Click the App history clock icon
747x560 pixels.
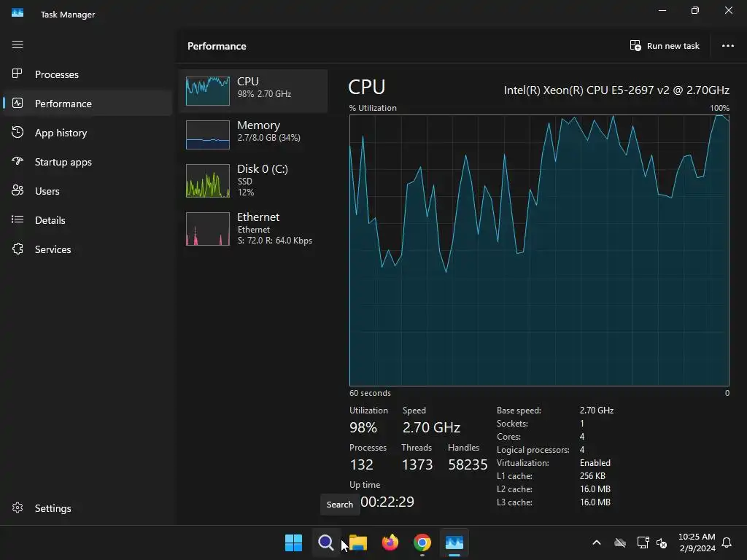pyautogui.click(x=18, y=133)
